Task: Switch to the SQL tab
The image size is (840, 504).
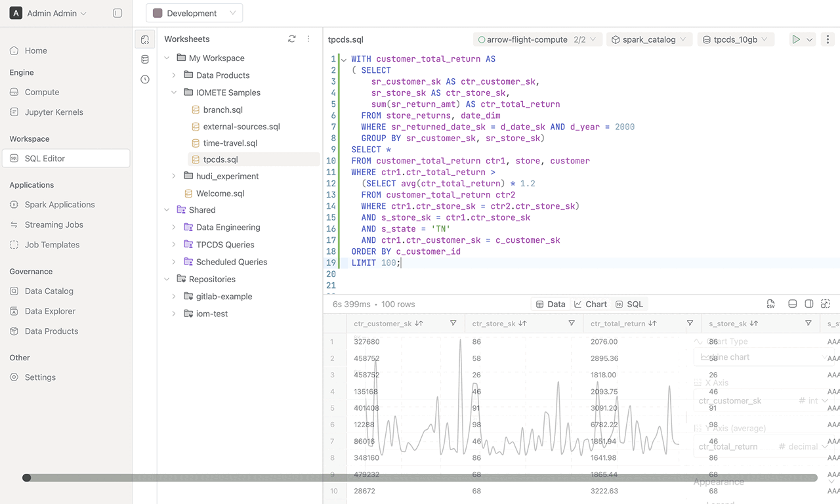Action: point(629,304)
